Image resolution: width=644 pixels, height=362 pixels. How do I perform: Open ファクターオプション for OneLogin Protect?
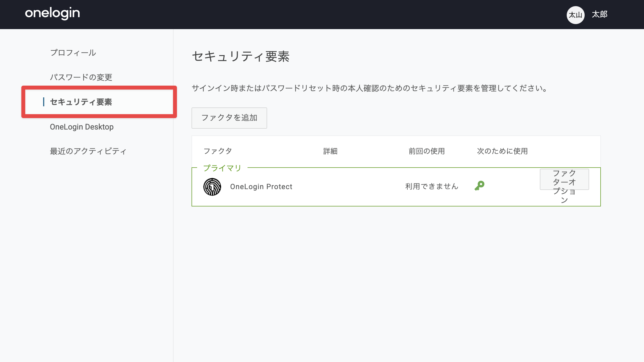click(564, 179)
